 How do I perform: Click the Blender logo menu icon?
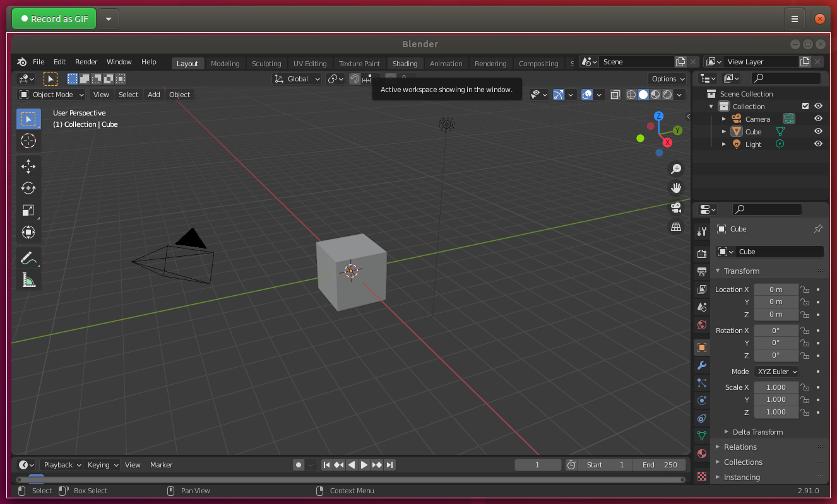pyautogui.click(x=22, y=62)
